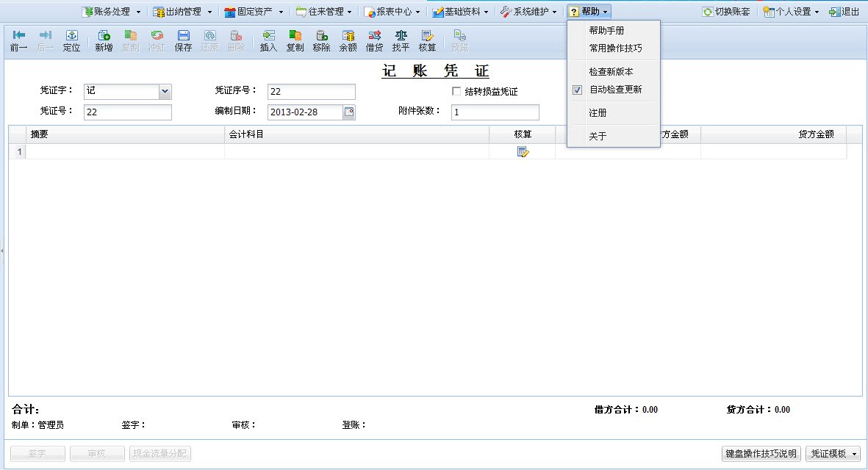Click the 附件张数 input field
Viewport: 868px width, 470px height.
[x=495, y=112]
